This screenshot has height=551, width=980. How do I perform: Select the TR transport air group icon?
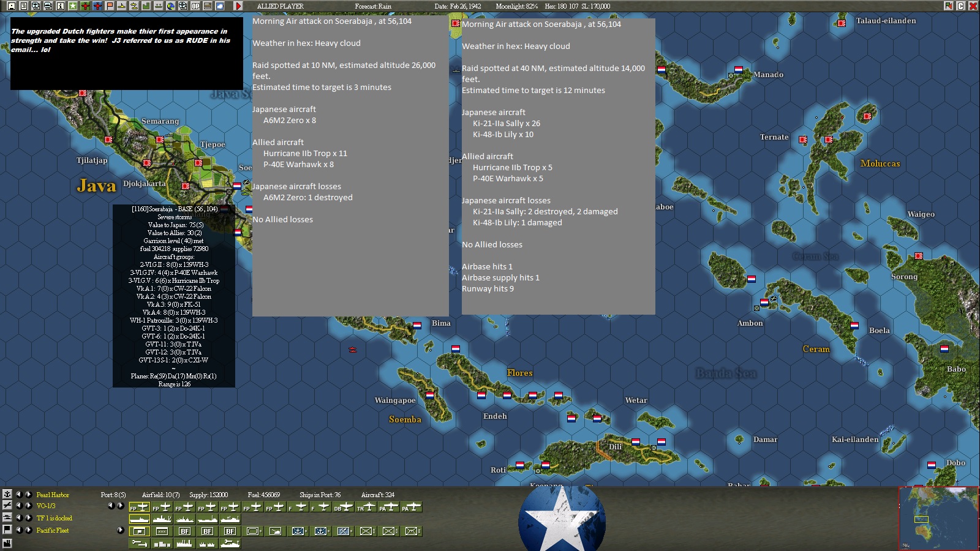366,508
